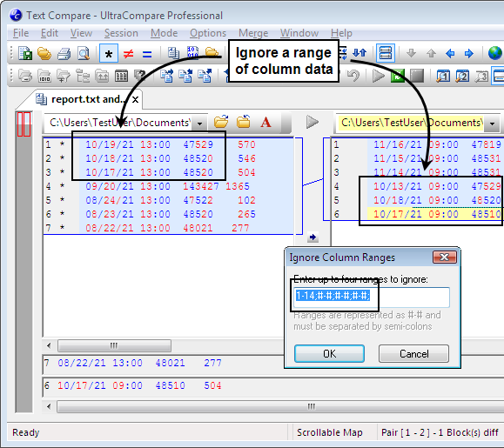This screenshot has height=448, width=504.
Task: Open the Mode menu
Action: click(x=164, y=33)
